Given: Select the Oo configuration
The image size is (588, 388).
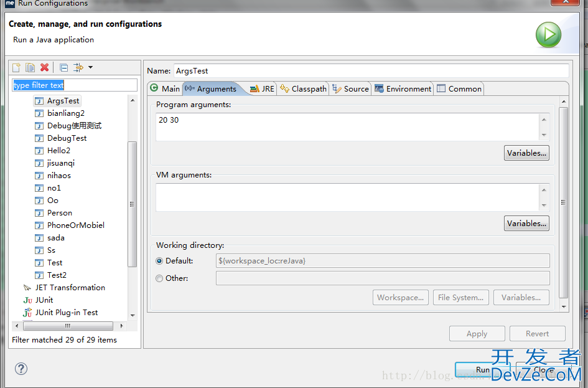Looking at the screenshot, I should (x=53, y=201).
